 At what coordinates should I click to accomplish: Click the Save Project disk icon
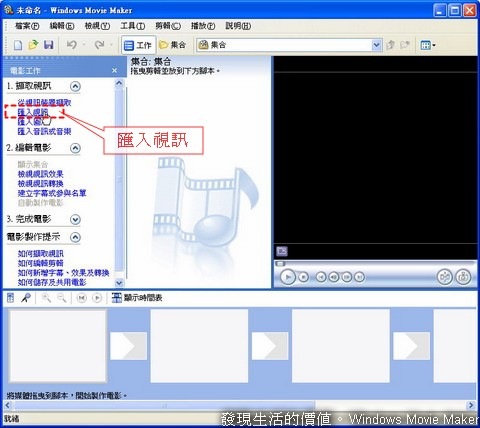click(x=49, y=45)
